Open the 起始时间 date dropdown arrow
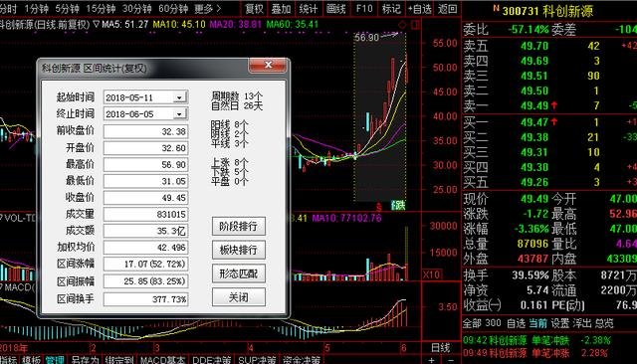637x364 pixels. coord(179,97)
